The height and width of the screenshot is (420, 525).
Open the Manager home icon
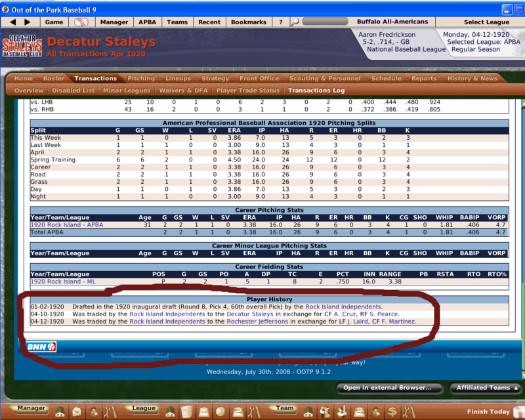point(60,411)
